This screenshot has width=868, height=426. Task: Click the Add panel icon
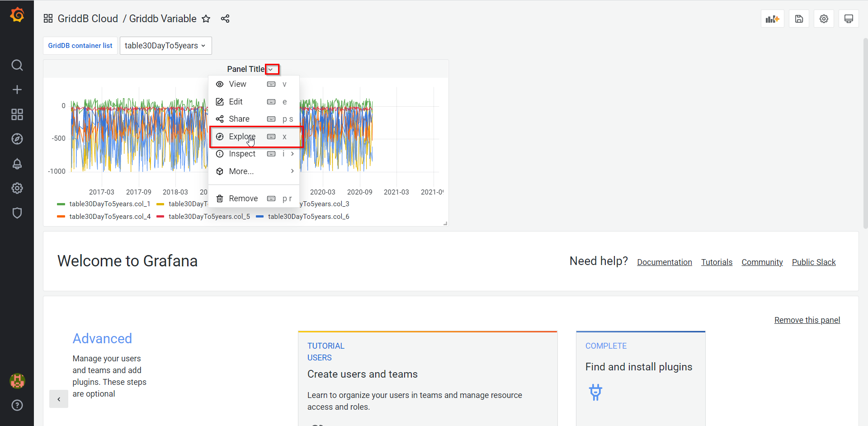772,19
